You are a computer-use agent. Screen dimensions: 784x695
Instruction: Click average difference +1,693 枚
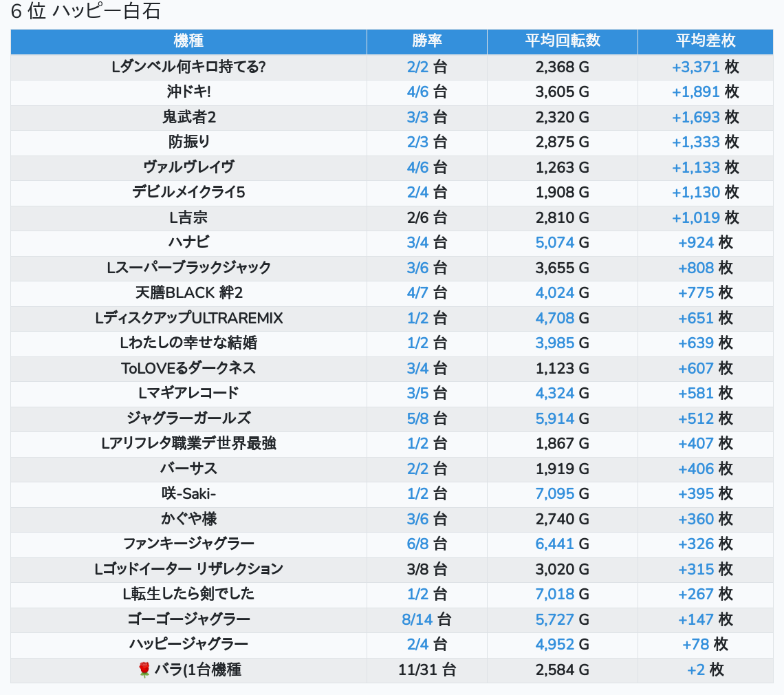[706, 117]
